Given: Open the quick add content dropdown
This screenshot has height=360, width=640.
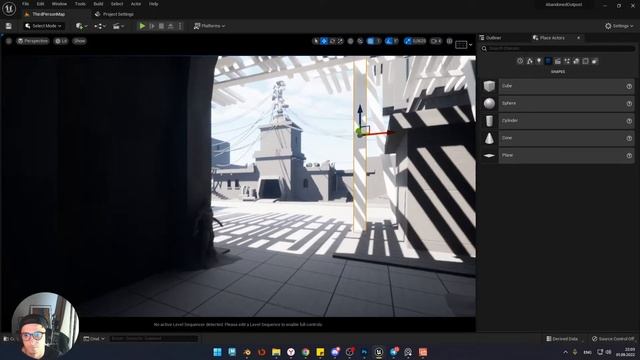Looking at the screenshot, I should (x=81, y=26).
